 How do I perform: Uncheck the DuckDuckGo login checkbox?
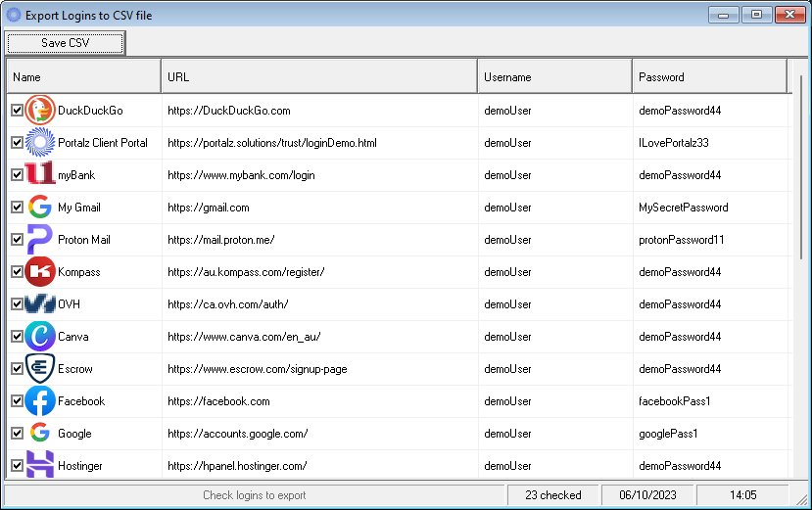(x=17, y=111)
